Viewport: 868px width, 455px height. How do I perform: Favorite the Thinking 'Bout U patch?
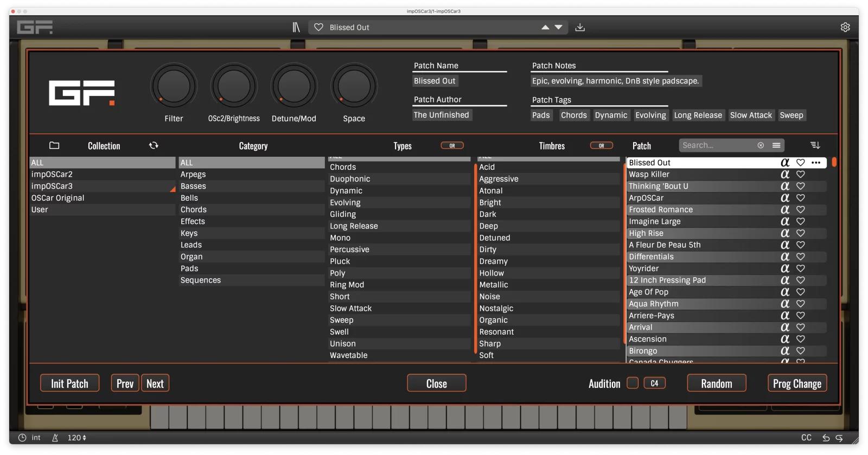coord(800,186)
